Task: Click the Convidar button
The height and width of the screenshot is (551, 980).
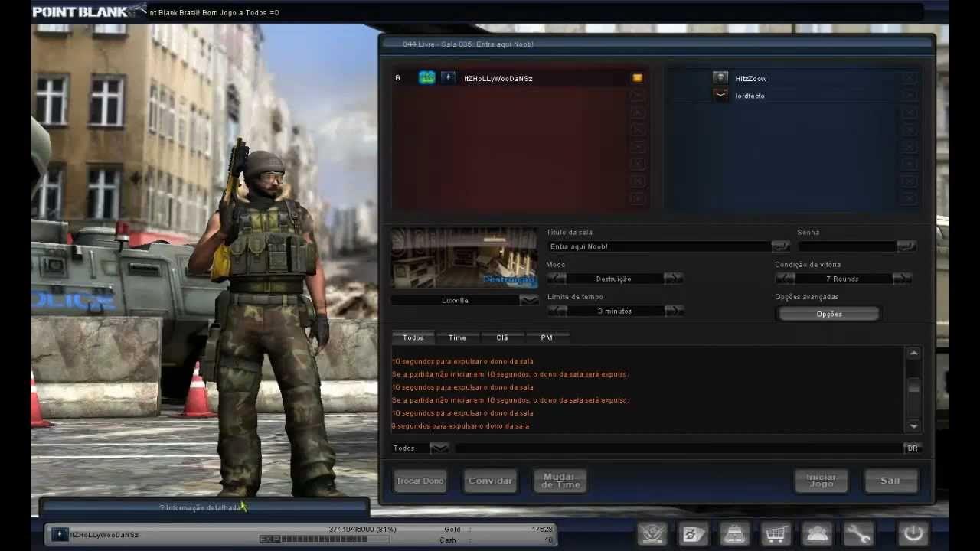Action: coord(490,481)
